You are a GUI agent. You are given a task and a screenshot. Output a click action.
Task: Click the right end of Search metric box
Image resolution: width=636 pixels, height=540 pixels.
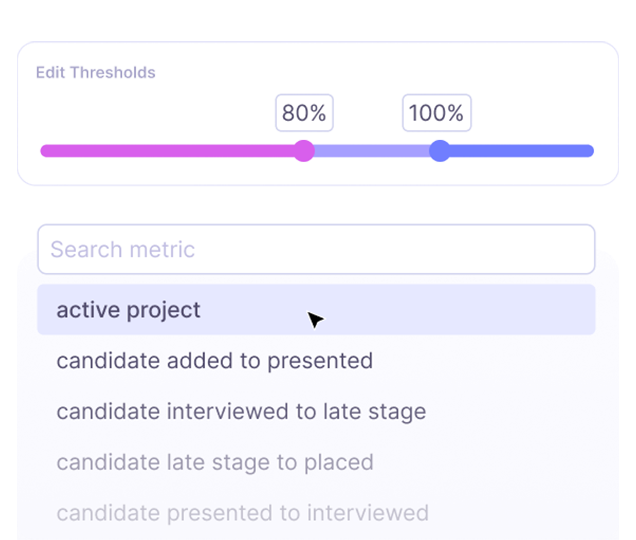click(580, 249)
